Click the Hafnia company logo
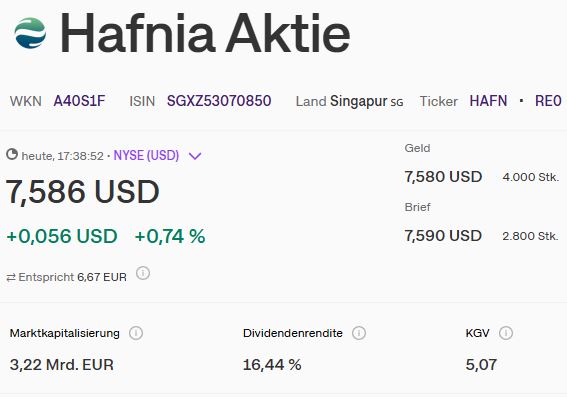 tap(30, 33)
